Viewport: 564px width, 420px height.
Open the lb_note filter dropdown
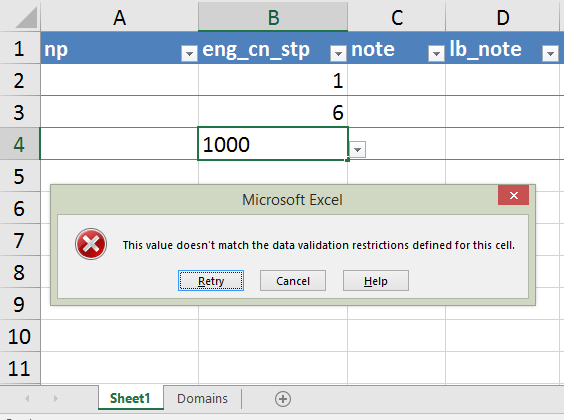[550, 54]
